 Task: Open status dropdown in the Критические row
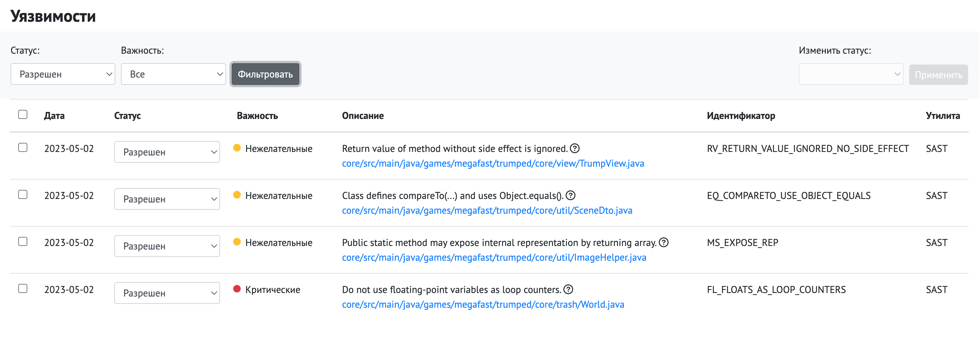pos(167,293)
